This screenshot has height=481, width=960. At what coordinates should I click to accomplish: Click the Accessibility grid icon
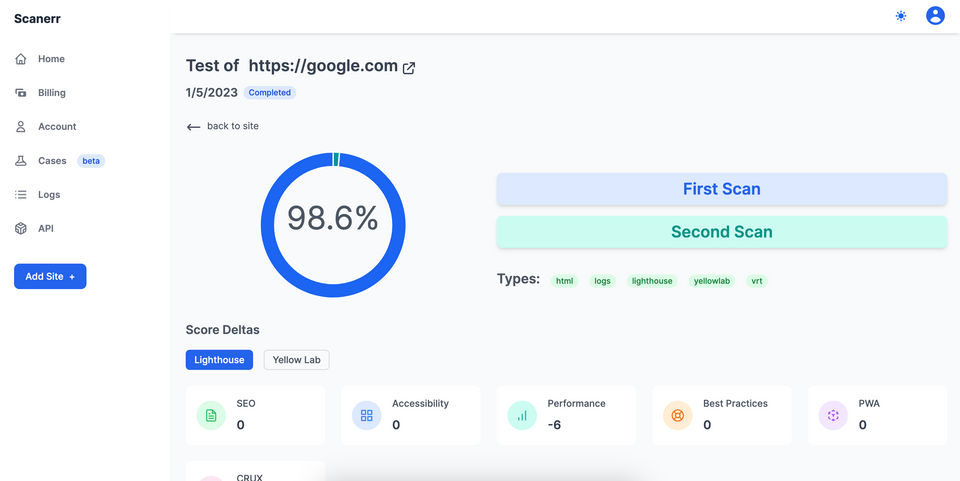point(367,416)
